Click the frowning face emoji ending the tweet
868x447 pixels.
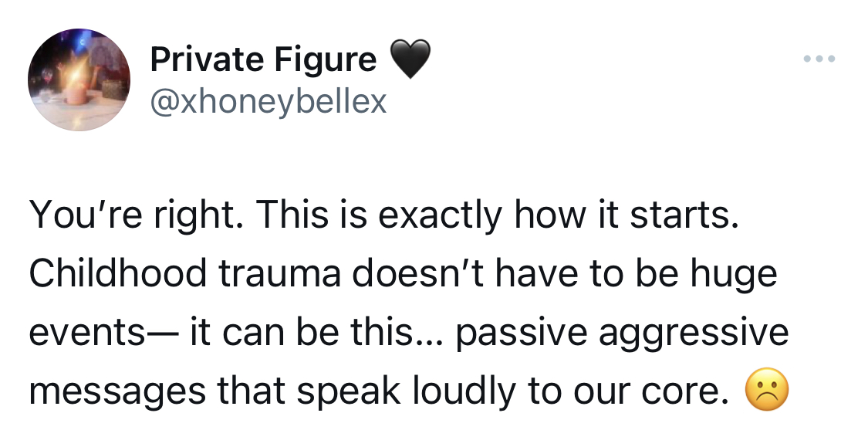click(767, 389)
